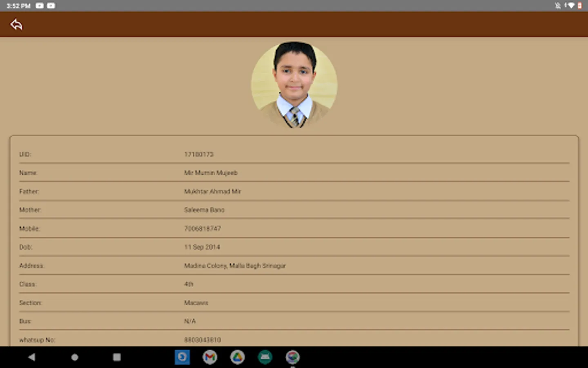
Task: Click the "Father:" field label
Action: click(29, 191)
